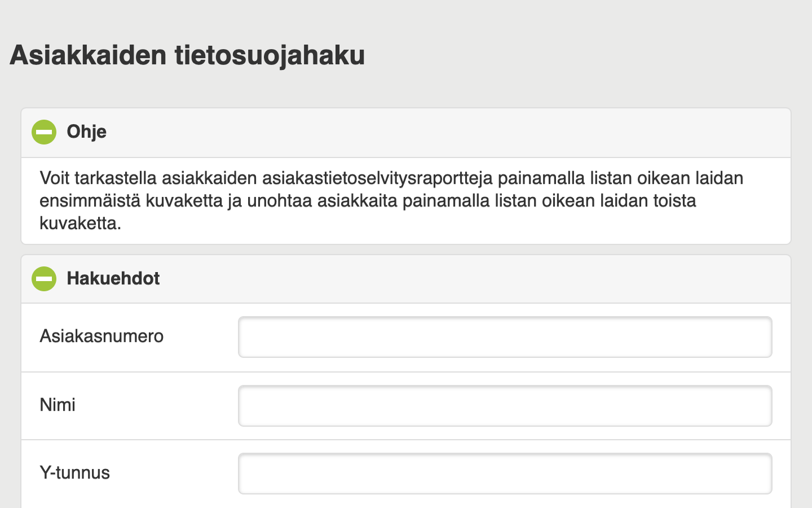The image size is (812, 508).
Task: Click the Ohje panel title text
Action: [x=86, y=132]
